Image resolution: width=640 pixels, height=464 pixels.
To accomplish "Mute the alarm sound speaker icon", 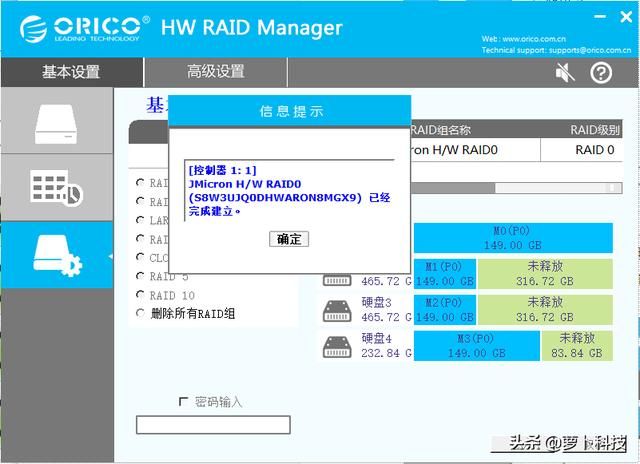I will pos(565,73).
